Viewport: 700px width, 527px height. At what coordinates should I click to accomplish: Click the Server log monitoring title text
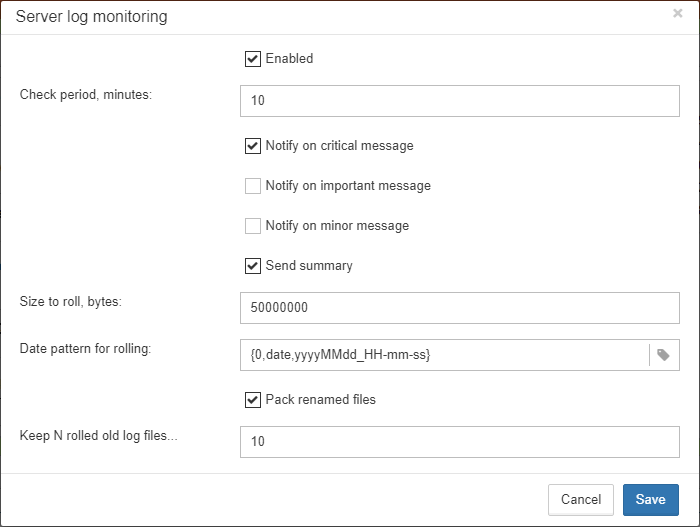pos(92,17)
